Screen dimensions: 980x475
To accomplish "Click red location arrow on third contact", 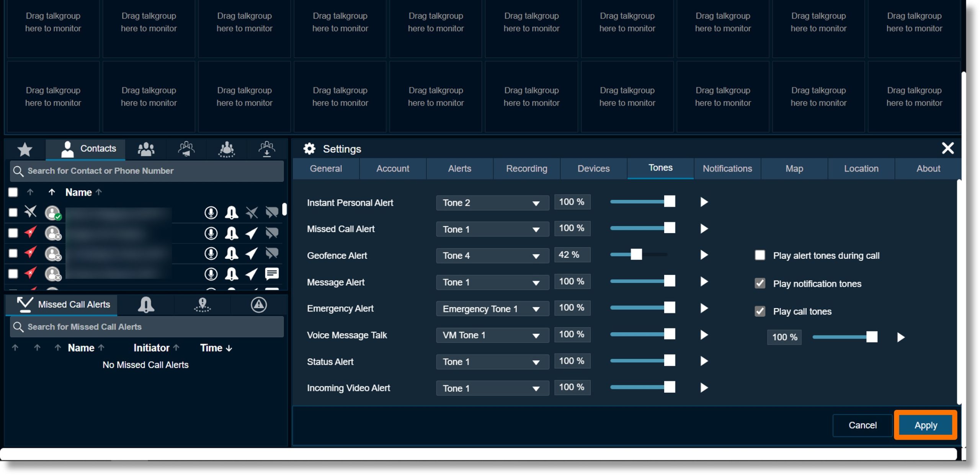I will point(30,253).
